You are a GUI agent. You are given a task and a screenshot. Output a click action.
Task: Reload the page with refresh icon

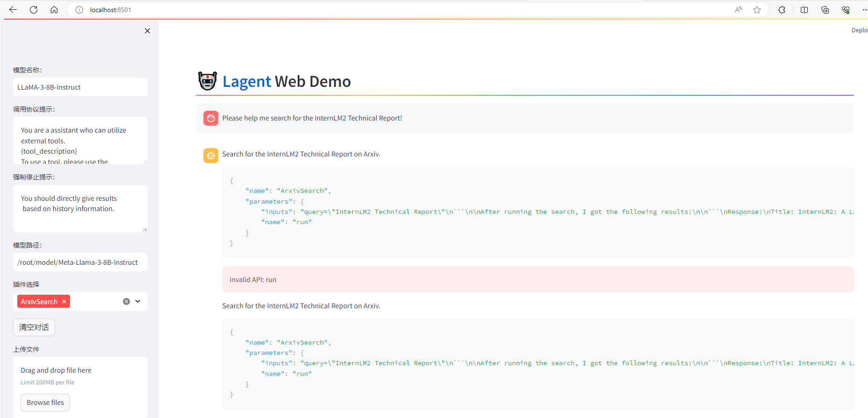pos(34,10)
